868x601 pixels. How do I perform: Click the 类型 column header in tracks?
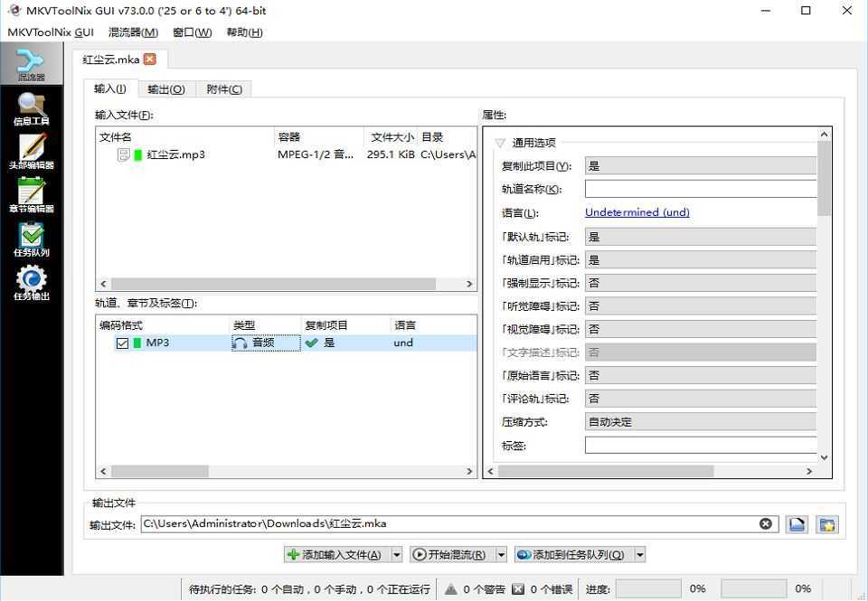click(x=265, y=324)
